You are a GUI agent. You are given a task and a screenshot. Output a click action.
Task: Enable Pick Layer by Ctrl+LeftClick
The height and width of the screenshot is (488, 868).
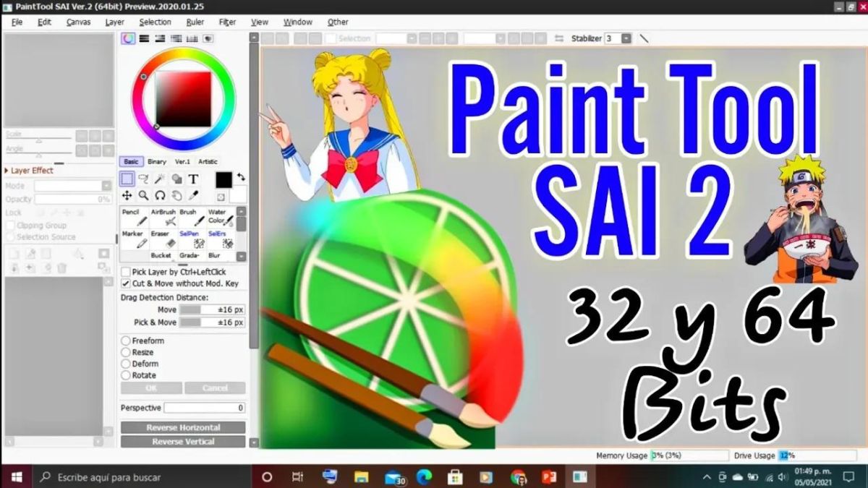pos(126,272)
